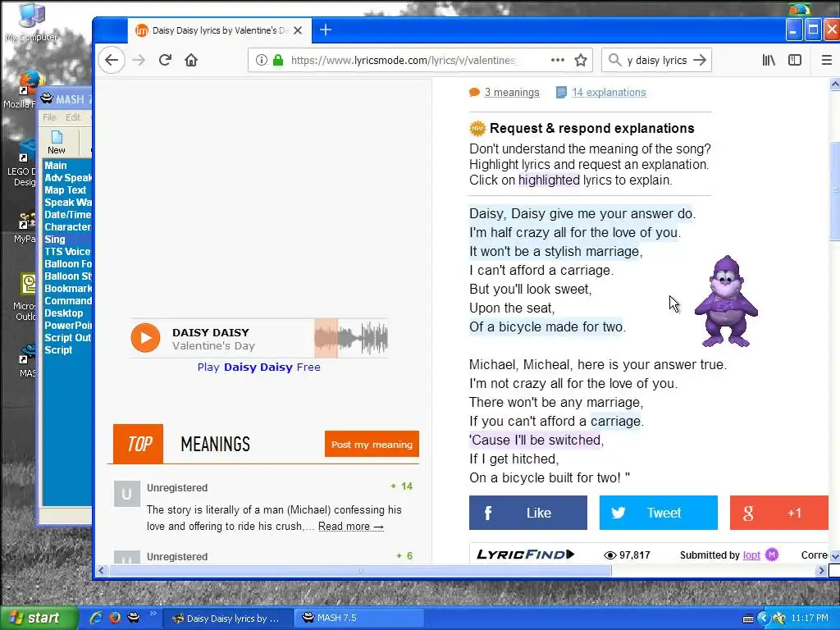Click the Google +1 button
Screen dimensions: 840x630
779,513
